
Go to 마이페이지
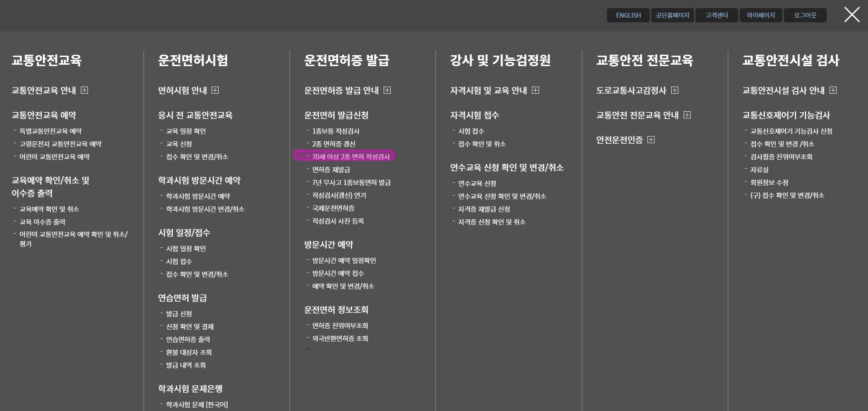click(761, 15)
